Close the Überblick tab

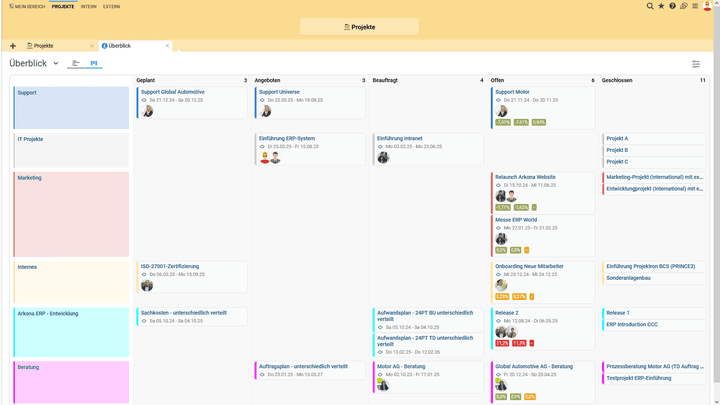(167, 46)
